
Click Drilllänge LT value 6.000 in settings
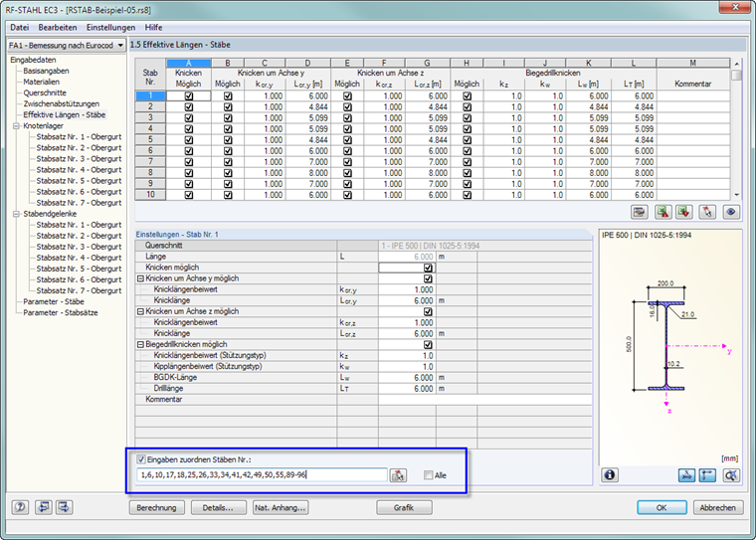pyautogui.click(x=407, y=388)
